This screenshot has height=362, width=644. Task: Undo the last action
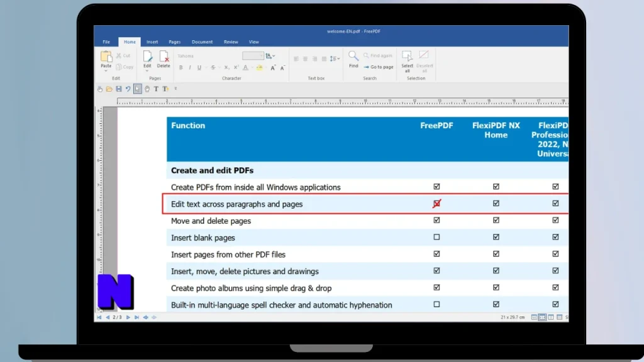(128, 89)
